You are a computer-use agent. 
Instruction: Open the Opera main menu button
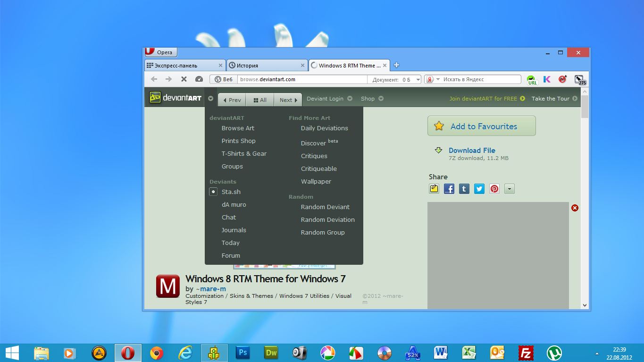pos(161,52)
